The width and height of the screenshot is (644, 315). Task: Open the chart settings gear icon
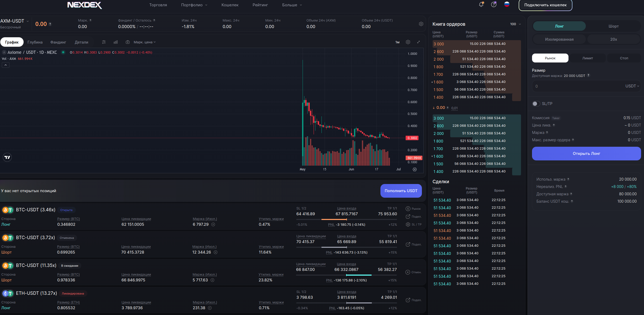[x=408, y=42]
